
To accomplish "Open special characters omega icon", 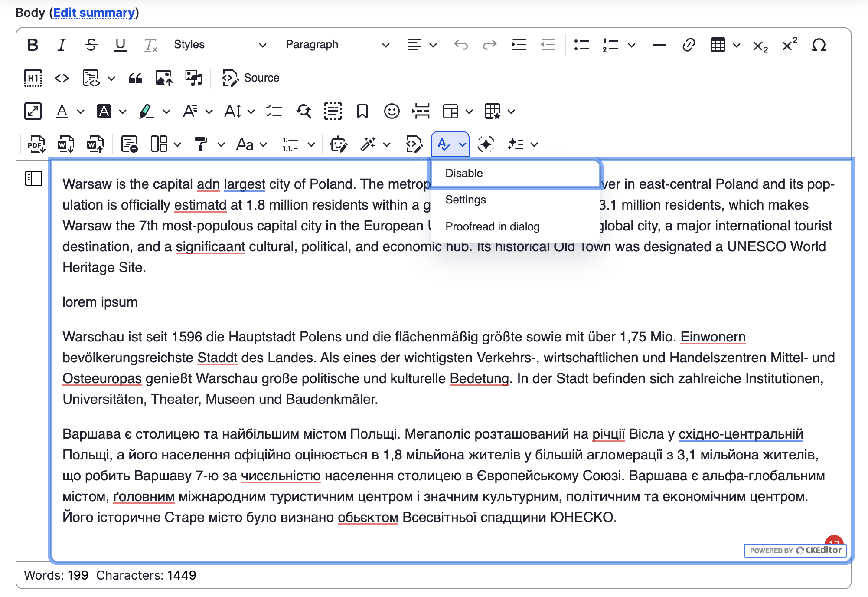I will 819,45.
